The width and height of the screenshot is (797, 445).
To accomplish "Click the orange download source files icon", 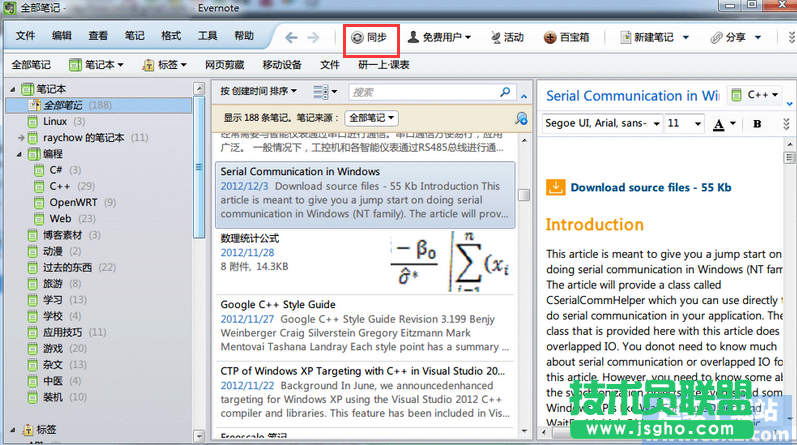I will pos(554,187).
